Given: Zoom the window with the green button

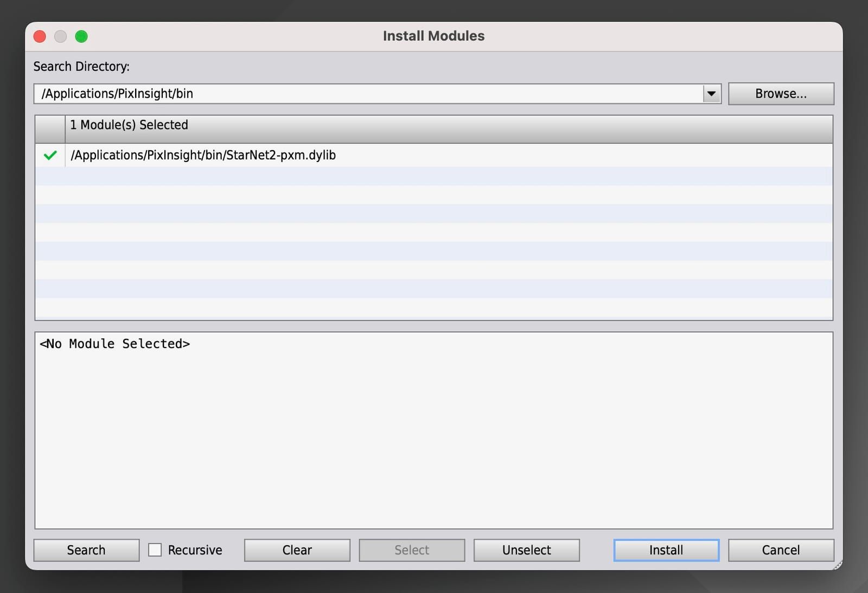Looking at the screenshot, I should pos(81,36).
